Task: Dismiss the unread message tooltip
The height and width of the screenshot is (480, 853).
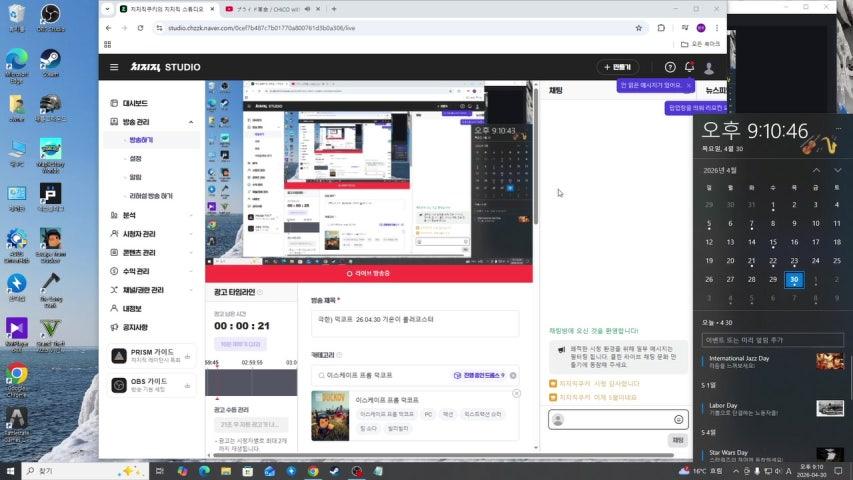Action: pyautogui.click(x=689, y=85)
